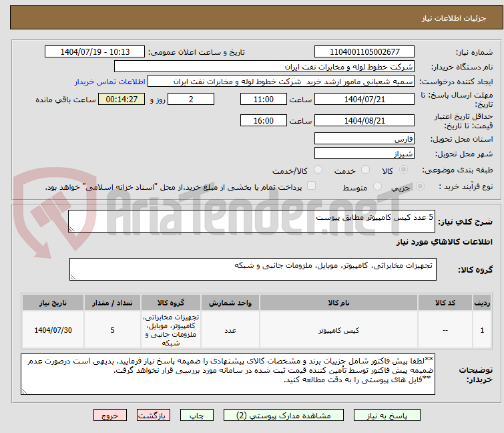Click the request creator field سمیه شعبانی
Image resolution: width=504 pixels, height=433 pixels.
281,82
